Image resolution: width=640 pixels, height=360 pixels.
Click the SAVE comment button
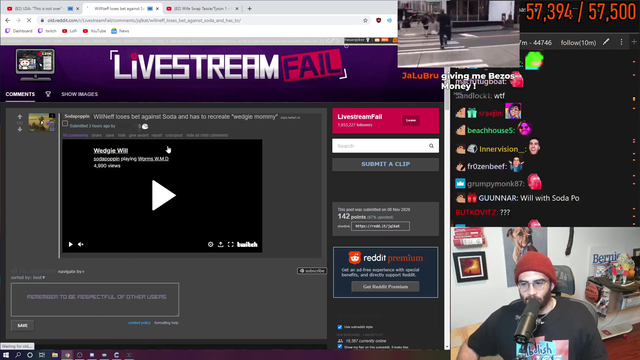[x=22, y=325]
